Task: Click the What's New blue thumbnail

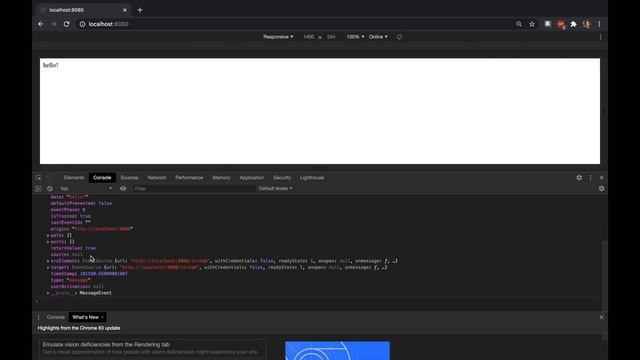Action: coord(338,351)
